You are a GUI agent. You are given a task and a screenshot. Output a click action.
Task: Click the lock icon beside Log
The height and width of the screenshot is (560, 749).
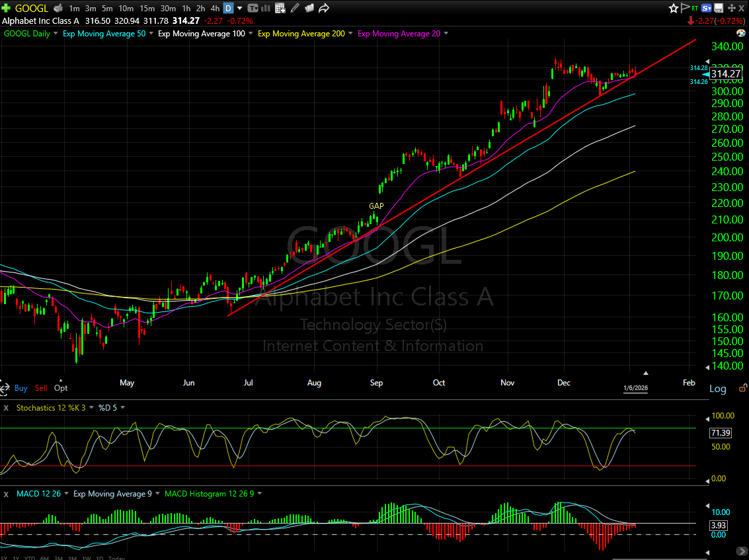pos(743,388)
